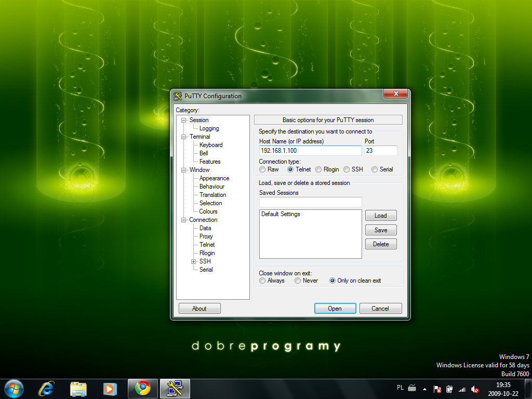Viewport: 532px width, 399px height.
Task: Set close window on exit to Never
Action: (298, 281)
